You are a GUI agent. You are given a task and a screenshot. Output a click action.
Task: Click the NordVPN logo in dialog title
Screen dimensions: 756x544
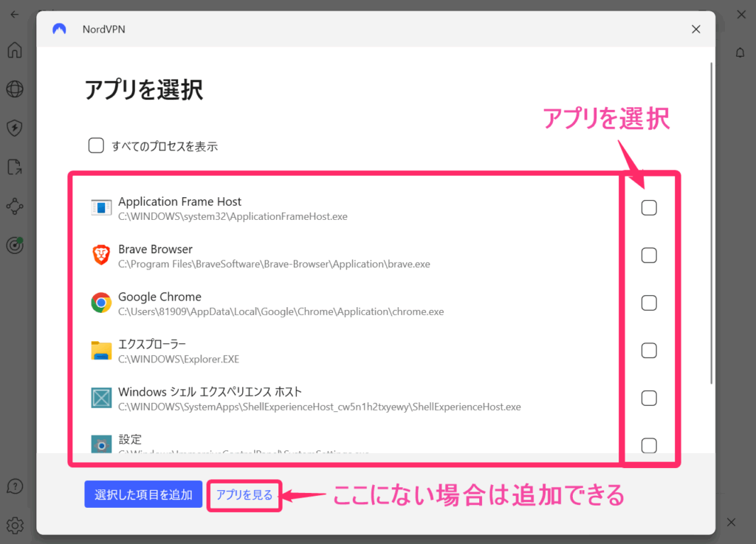pyautogui.click(x=59, y=29)
